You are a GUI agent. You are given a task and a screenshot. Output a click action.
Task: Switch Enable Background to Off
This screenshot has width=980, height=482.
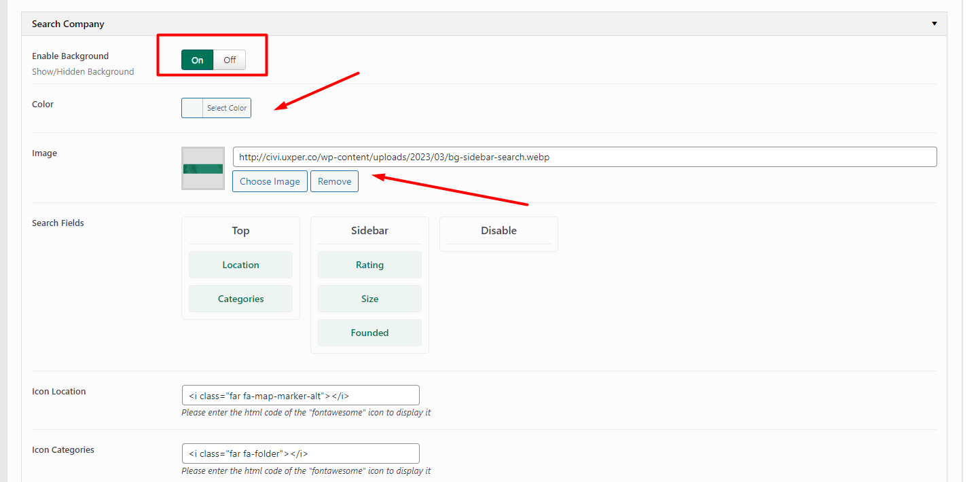[x=230, y=60]
